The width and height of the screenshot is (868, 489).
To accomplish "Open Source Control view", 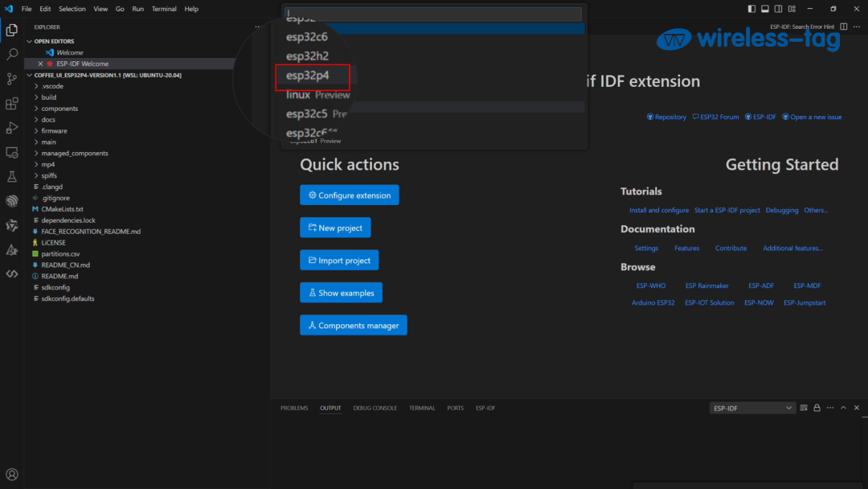I will pyautogui.click(x=12, y=79).
